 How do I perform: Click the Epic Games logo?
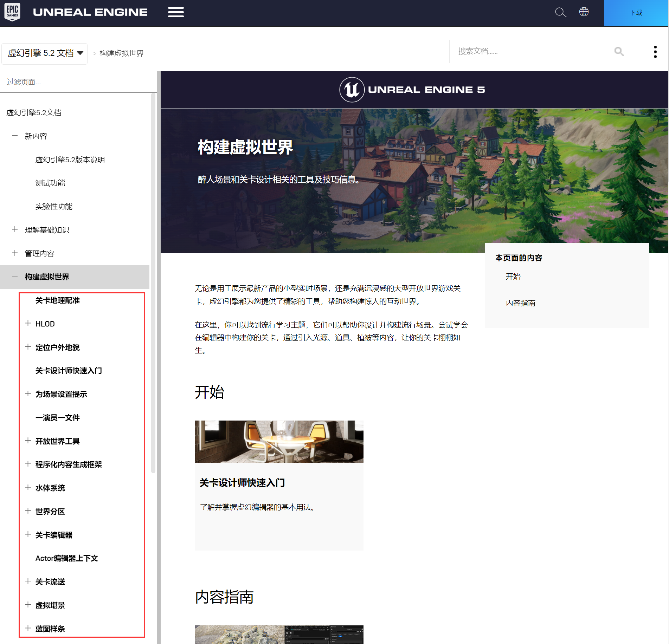coord(12,12)
